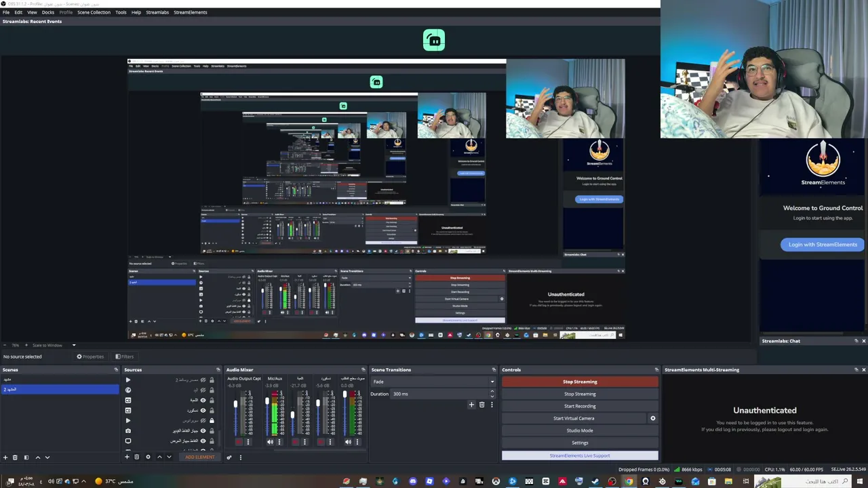Mute the Mic/Aux channel

pyautogui.click(x=270, y=442)
